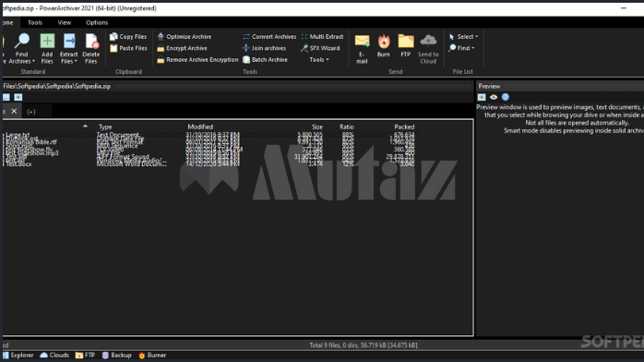Click Join archives
This screenshot has height=362, width=644.
264,48
